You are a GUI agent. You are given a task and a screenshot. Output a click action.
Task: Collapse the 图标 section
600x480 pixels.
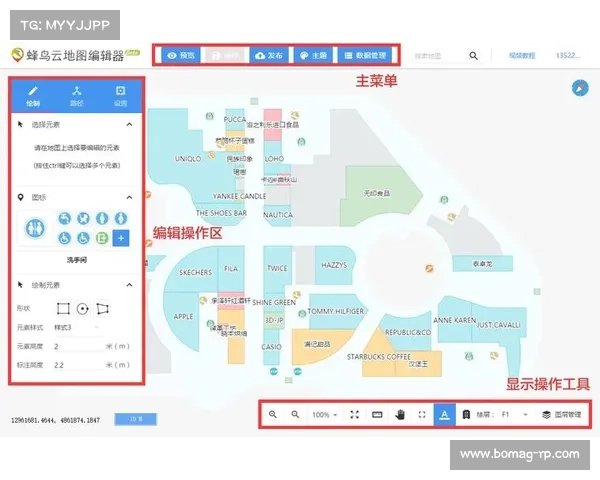pyautogui.click(x=130, y=197)
